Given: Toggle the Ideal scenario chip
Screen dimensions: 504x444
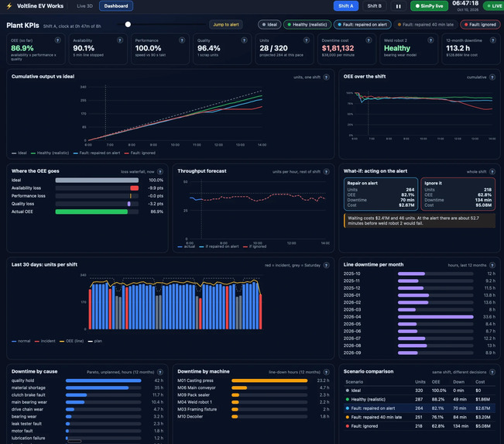Looking at the screenshot, I should (269, 25).
